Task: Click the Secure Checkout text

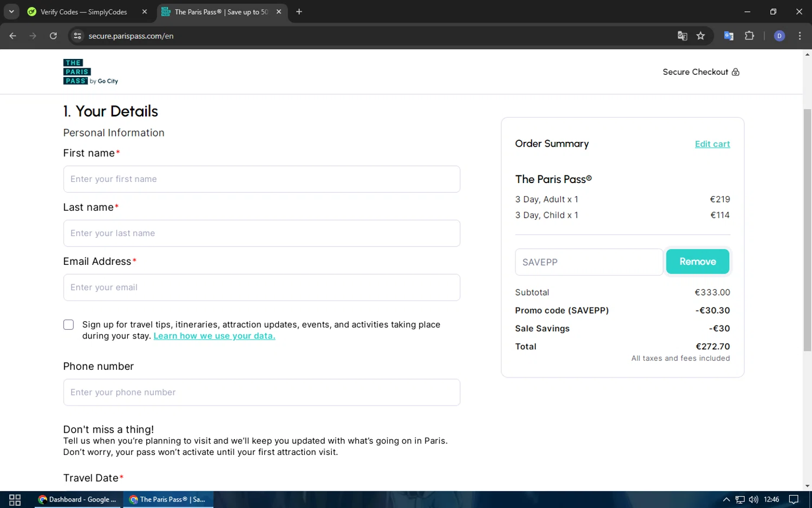Action: [x=695, y=72]
